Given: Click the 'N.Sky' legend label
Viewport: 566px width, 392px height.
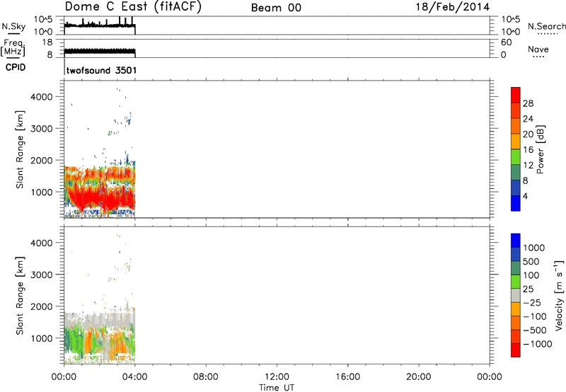Looking at the screenshot, I should tap(13, 26).
